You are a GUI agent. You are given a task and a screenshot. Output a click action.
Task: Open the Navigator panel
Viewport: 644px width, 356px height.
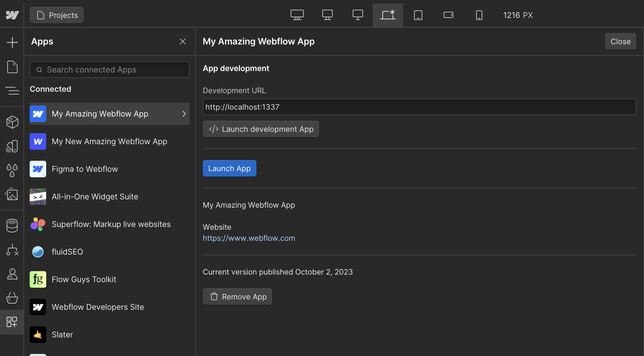click(12, 91)
